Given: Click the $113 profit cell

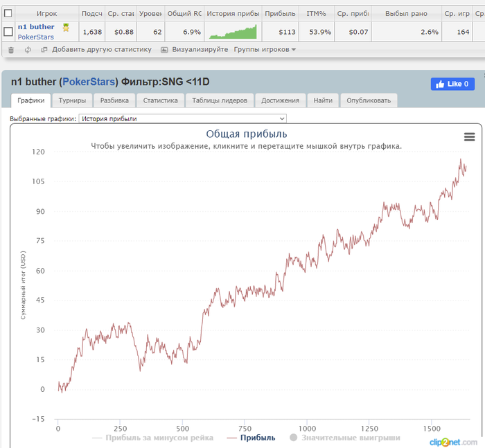Looking at the screenshot, I should (280, 32).
